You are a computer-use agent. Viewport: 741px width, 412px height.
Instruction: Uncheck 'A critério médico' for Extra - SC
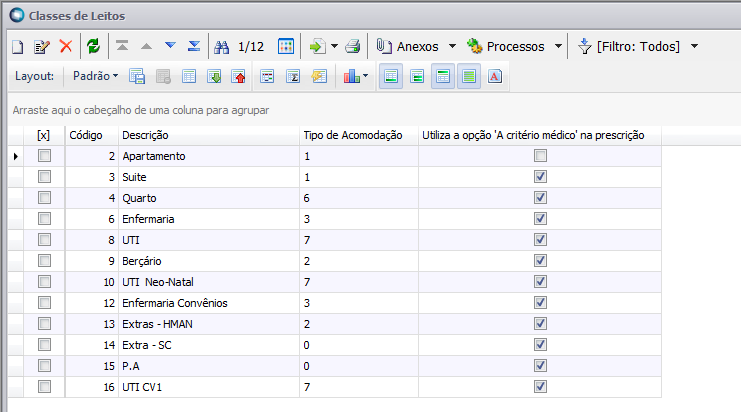(540, 345)
